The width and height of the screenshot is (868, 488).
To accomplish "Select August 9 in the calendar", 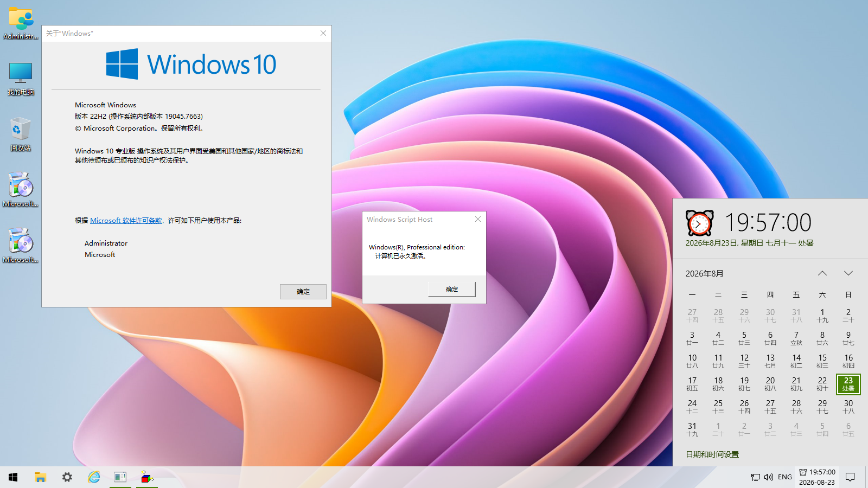I will click(x=848, y=339).
